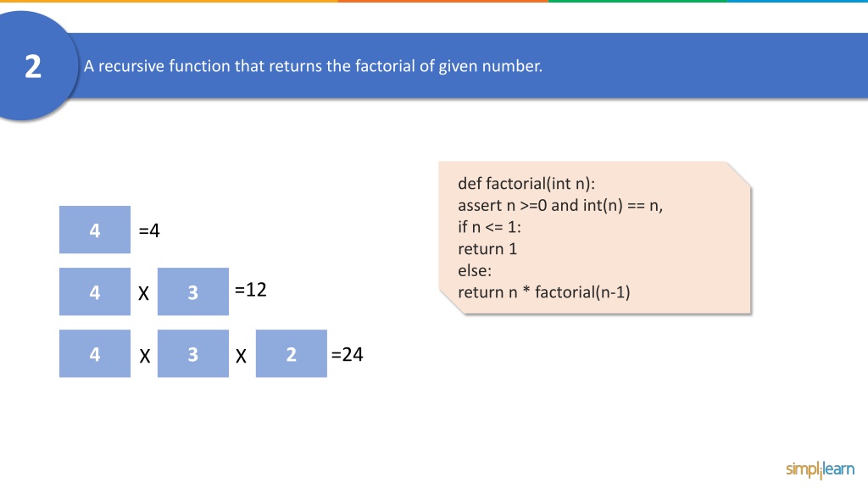
Task: Click the simplilearn logo
Action: (820, 469)
